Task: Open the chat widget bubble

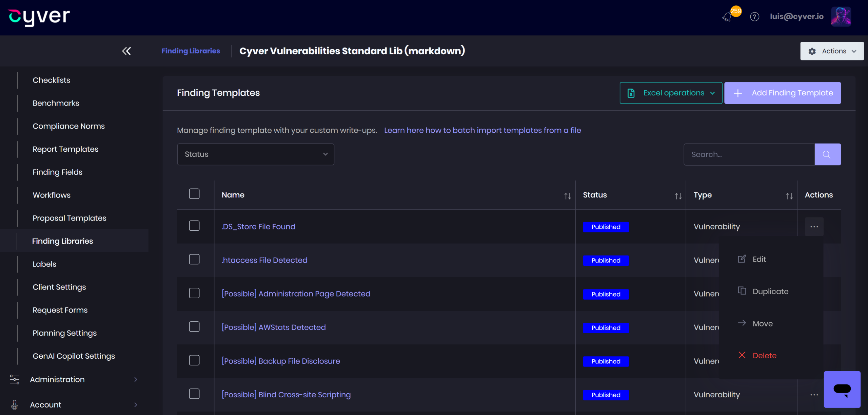Action: pyautogui.click(x=842, y=389)
